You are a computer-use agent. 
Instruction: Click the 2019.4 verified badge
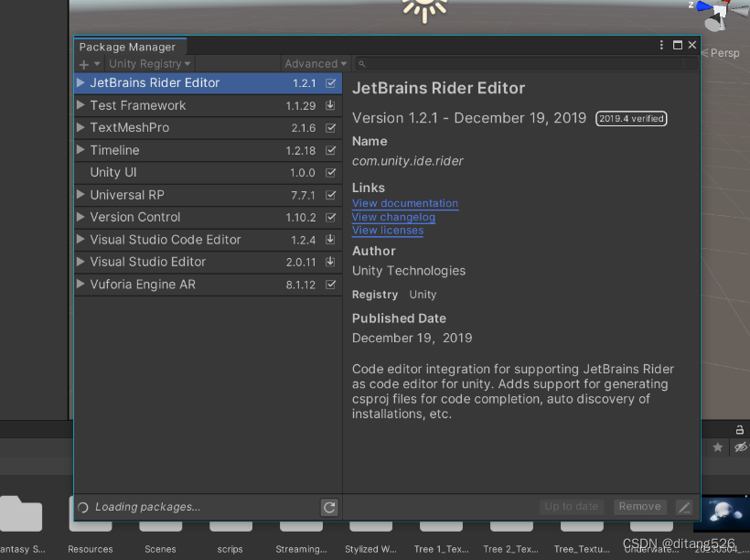click(x=631, y=119)
